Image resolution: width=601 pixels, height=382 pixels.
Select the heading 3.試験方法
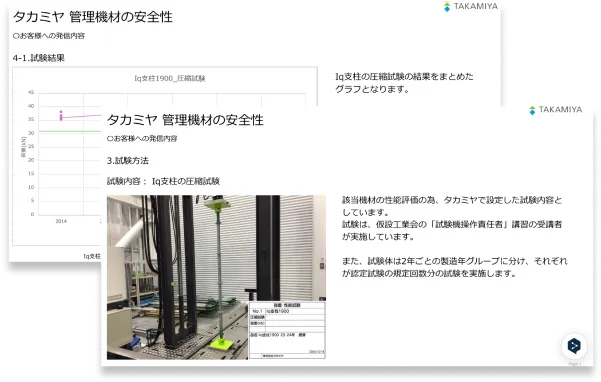(128, 161)
